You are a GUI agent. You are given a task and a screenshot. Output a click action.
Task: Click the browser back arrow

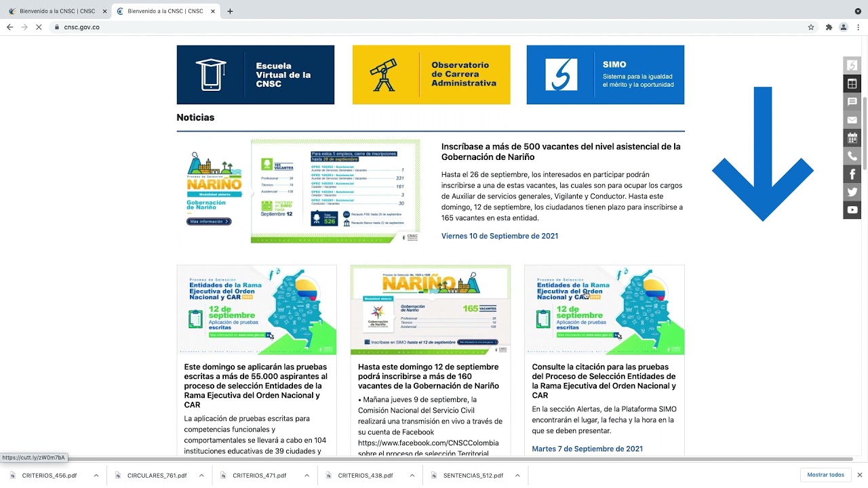[9, 27]
